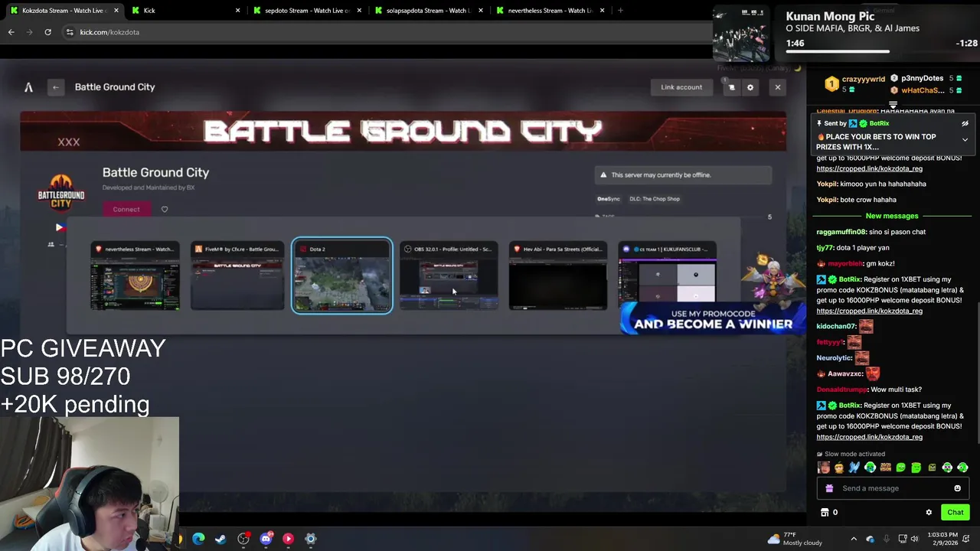Viewport: 980px width, 551px height.
Task: Open the network icon in system tray
Action: click(x=902, y=539)
